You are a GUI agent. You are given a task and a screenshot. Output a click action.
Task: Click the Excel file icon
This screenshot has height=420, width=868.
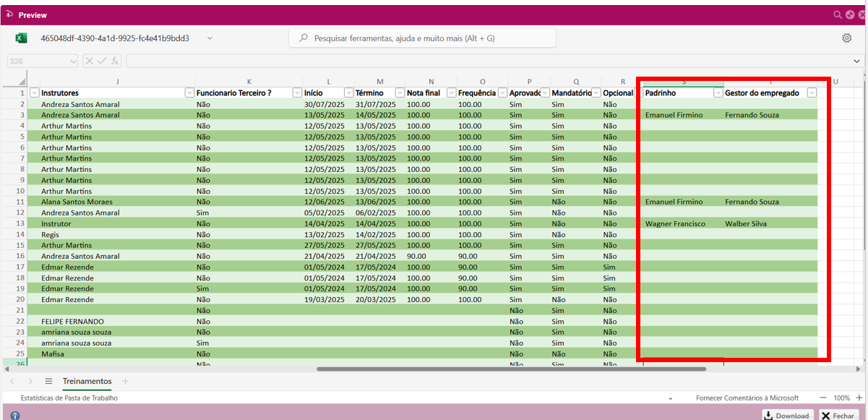(x=22, y=38)
